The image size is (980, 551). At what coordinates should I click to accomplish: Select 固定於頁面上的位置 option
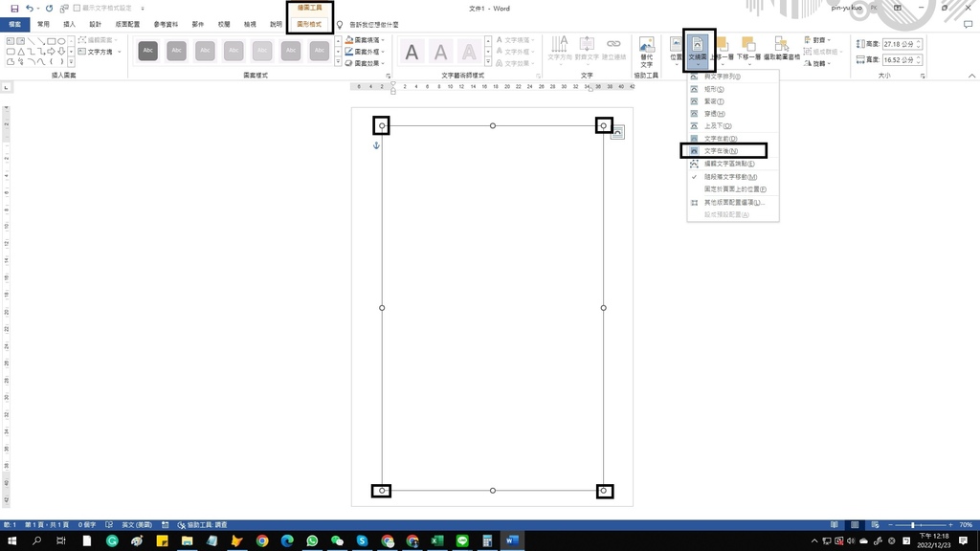coord(732,188)
